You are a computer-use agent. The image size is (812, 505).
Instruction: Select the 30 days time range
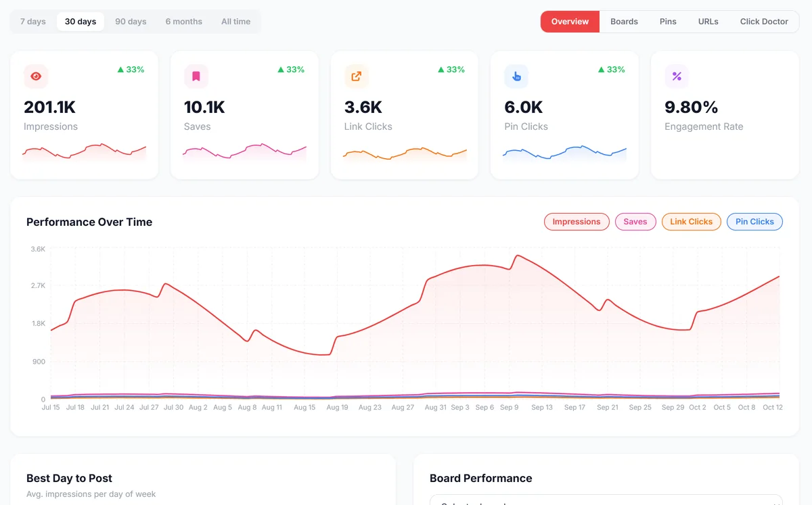tap(81, 22)
